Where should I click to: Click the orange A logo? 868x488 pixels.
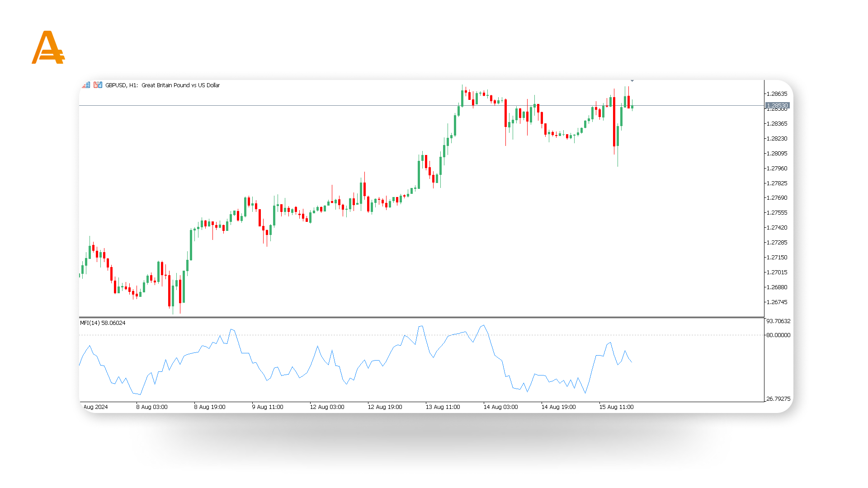point(48,47)
